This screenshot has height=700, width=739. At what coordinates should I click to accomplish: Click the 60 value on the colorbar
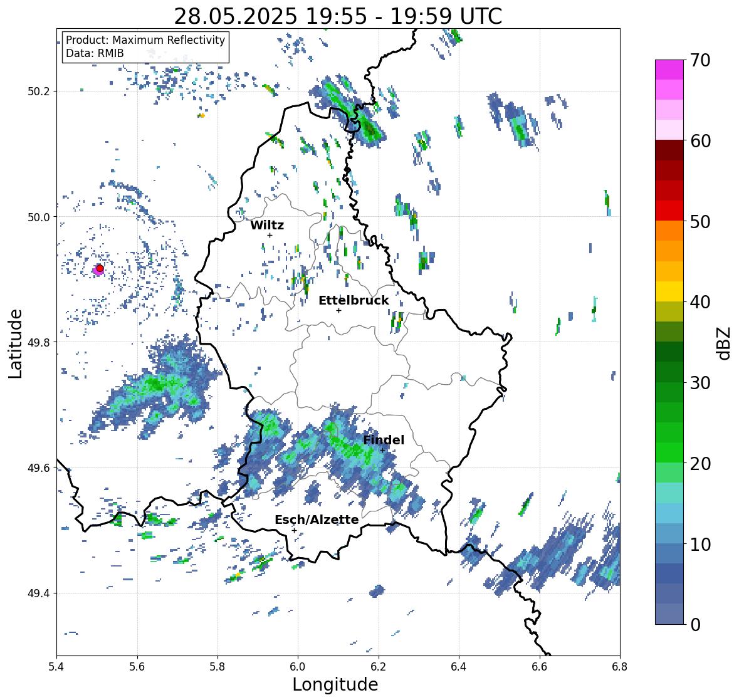point(700,141)
